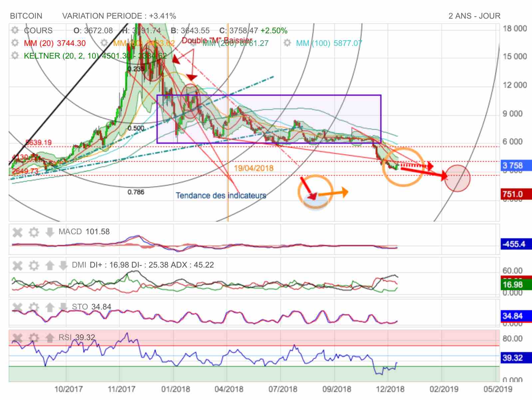Click the blue 3 758 current price tag

[516, 165]
